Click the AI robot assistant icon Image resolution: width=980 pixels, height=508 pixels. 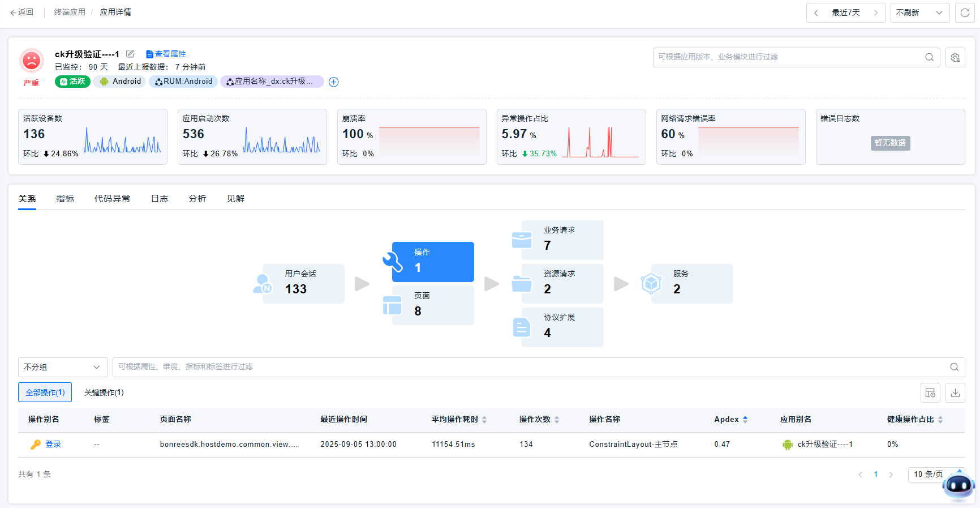(x=958, y=485)
